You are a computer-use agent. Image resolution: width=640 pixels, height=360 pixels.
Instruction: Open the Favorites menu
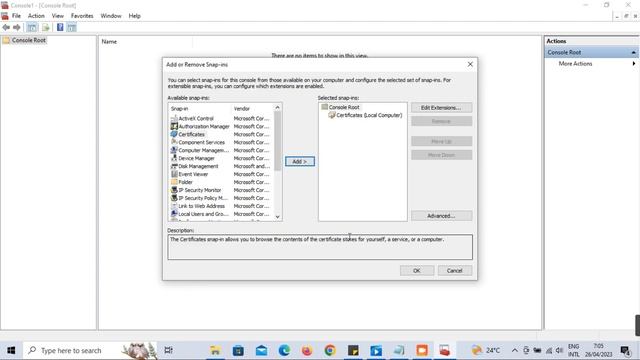82,16
